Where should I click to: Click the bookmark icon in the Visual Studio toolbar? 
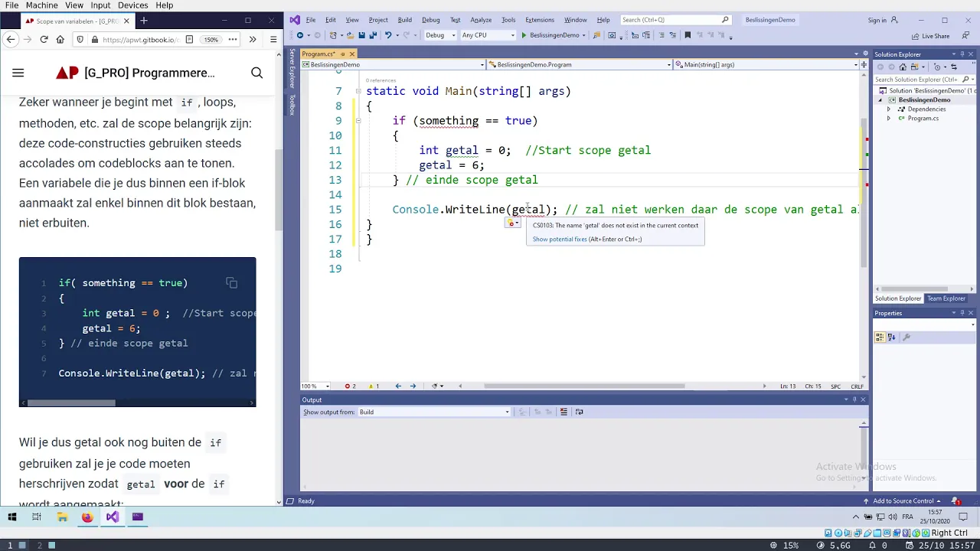tap(688, 35)
